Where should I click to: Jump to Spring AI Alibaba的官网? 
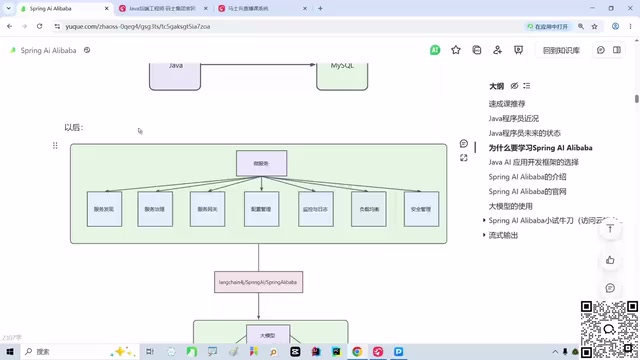(527, 191)
